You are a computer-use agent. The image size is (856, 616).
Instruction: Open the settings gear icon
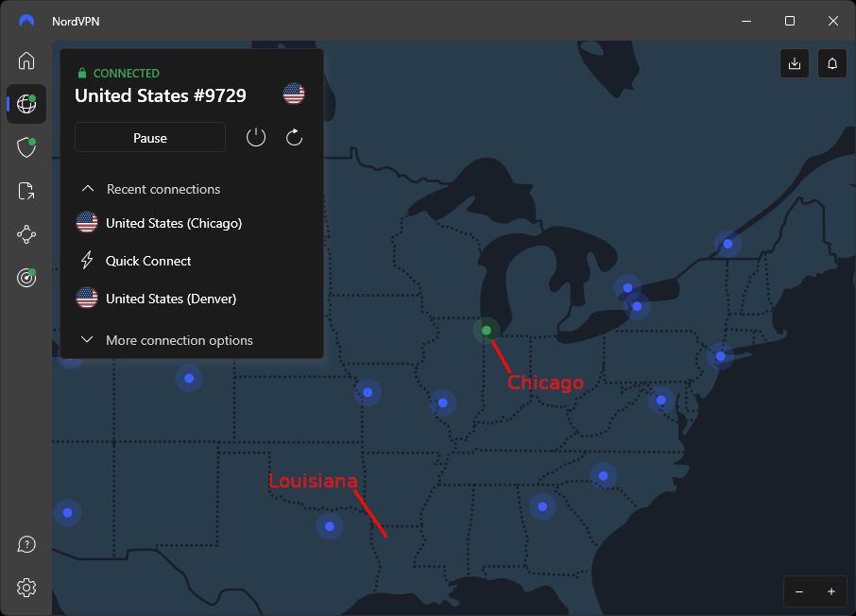(x=26, y=588)
